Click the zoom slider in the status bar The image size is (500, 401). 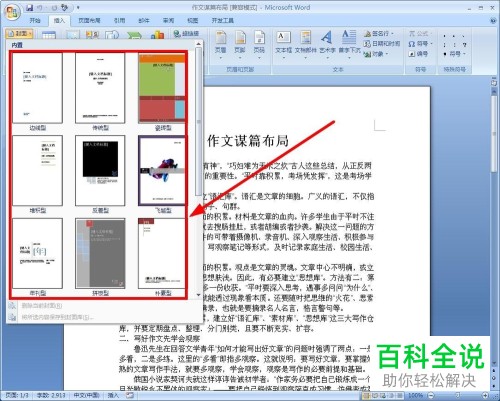458,396
